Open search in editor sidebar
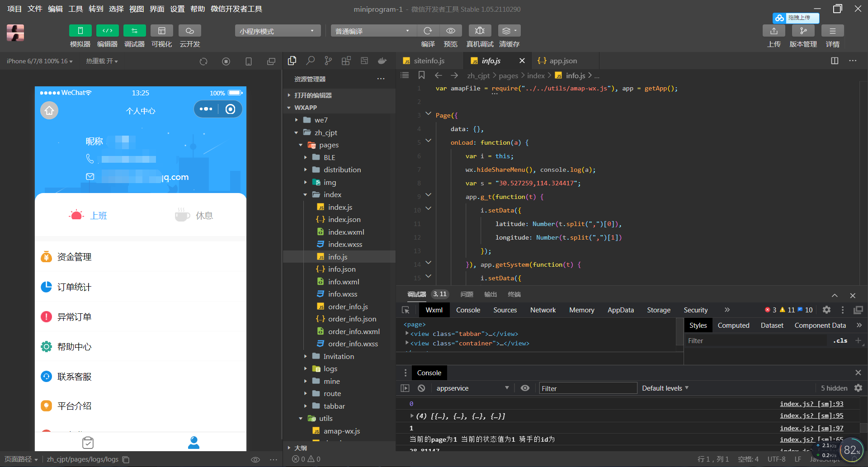 310,61
